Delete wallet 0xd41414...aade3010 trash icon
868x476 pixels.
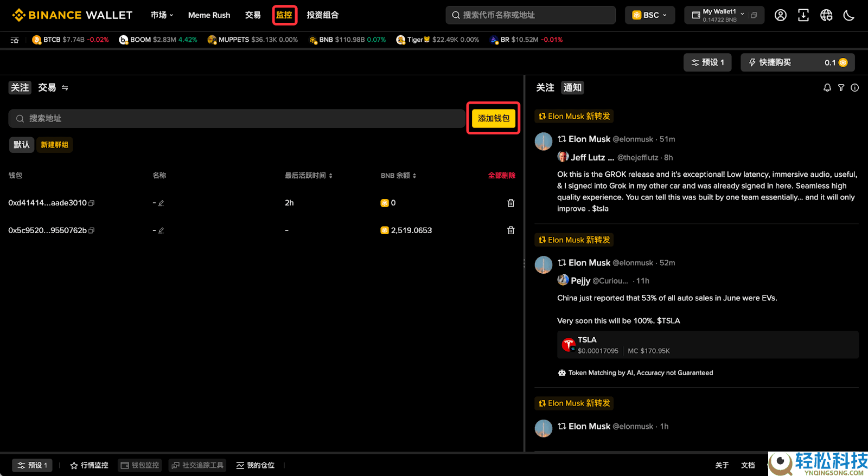(x=510, y=203)
